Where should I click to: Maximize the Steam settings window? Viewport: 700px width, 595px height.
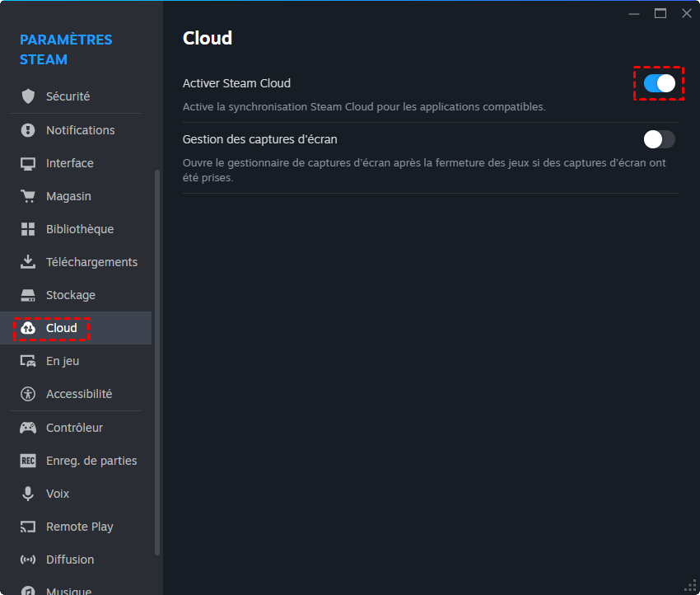pos(660,13)
